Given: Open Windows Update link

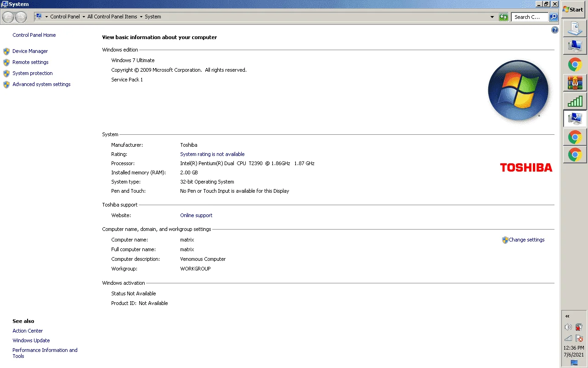Looking at the screenshot, I should click(x=31, y=340).
